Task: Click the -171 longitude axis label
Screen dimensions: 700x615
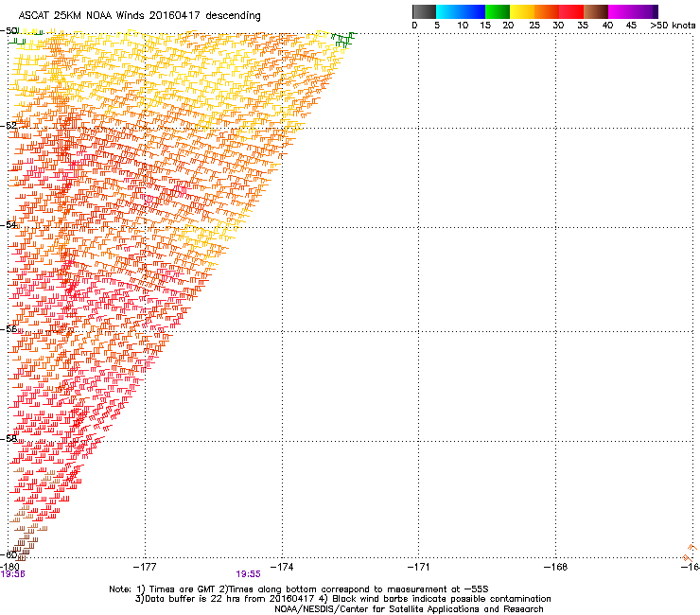Action: [418, 567]
